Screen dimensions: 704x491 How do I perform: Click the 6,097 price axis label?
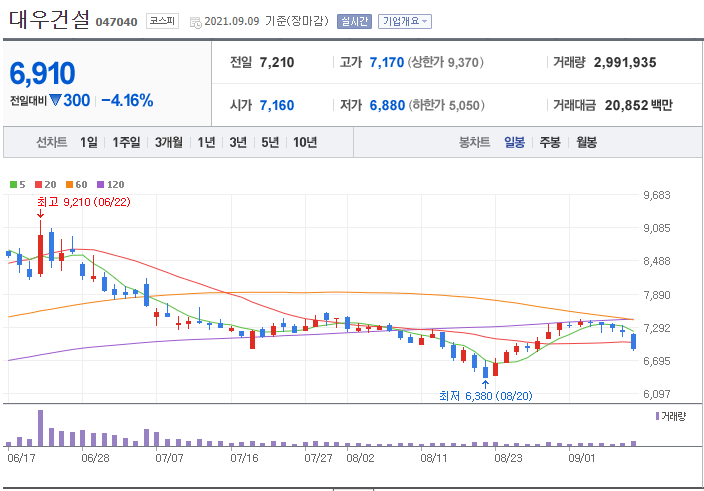pyautogui.click(x=656, y=394)
